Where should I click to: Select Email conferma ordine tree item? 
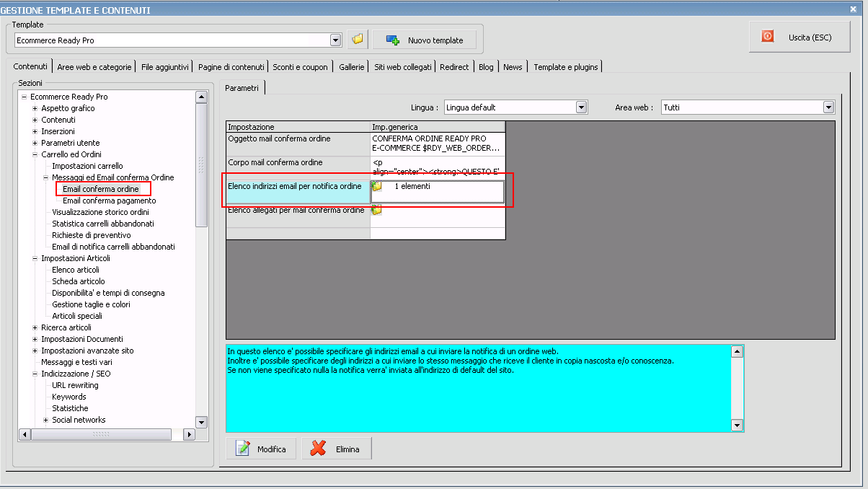tap(101, 189)
